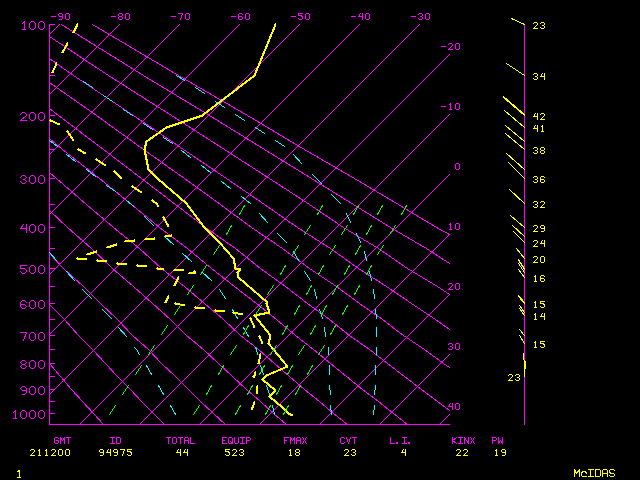Click the McIDAS label in bottom corner
Screen dimensions: 640x480
pyautogui.click(x=593, y=473)
